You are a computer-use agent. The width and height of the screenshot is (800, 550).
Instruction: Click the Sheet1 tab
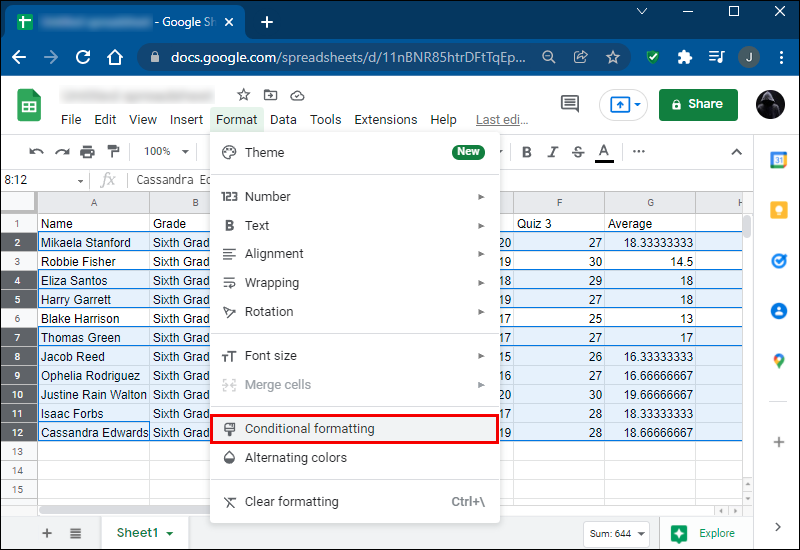click(x=144, y=533)
